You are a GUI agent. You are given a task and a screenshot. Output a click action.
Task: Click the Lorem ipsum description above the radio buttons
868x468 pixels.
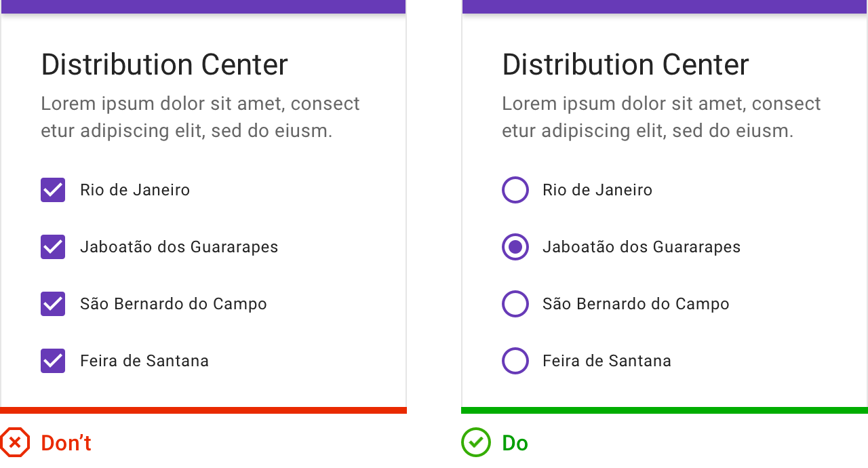[661, 117]
